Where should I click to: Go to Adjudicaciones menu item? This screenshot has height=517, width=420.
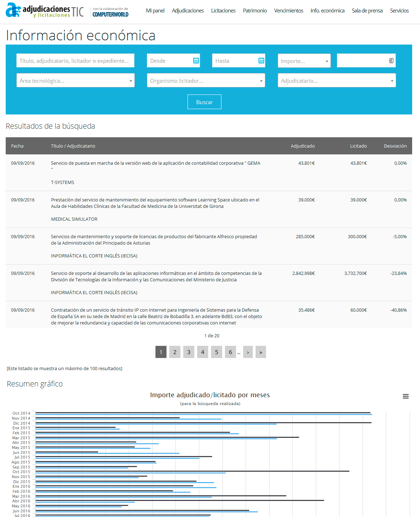point(188,11)
